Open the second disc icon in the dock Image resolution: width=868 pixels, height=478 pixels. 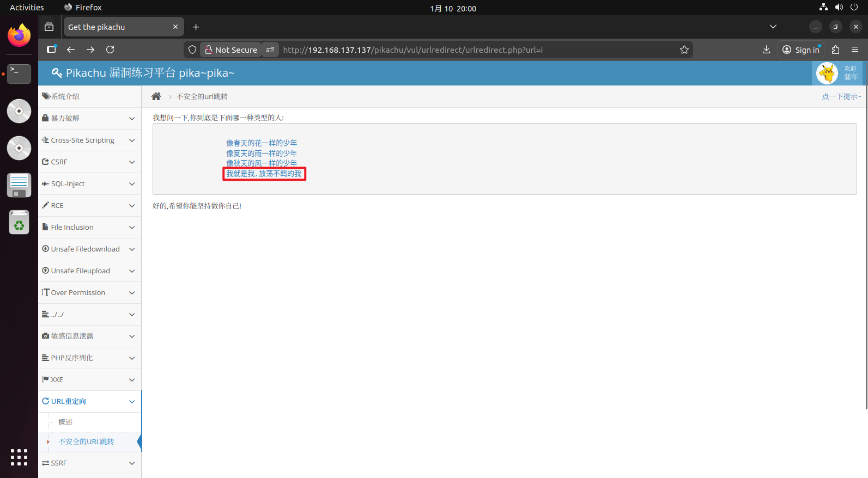(19, 148)
